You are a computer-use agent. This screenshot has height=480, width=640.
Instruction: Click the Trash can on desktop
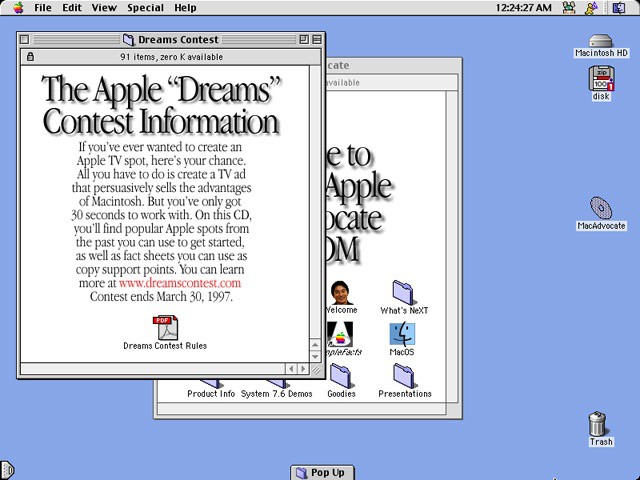point(600,424)
